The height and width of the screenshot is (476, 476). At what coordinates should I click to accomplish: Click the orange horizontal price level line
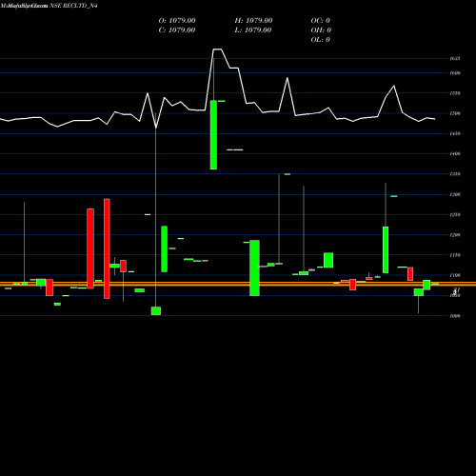point(238,284)
